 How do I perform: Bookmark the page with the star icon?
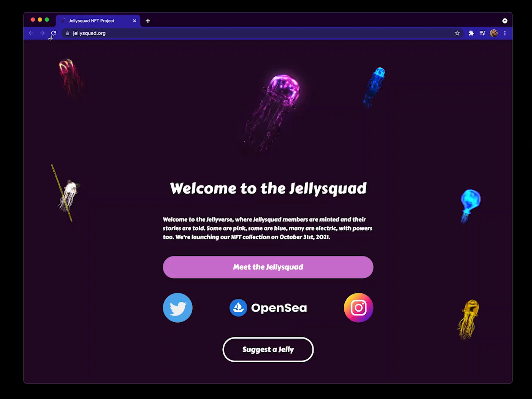click(457, 33)
